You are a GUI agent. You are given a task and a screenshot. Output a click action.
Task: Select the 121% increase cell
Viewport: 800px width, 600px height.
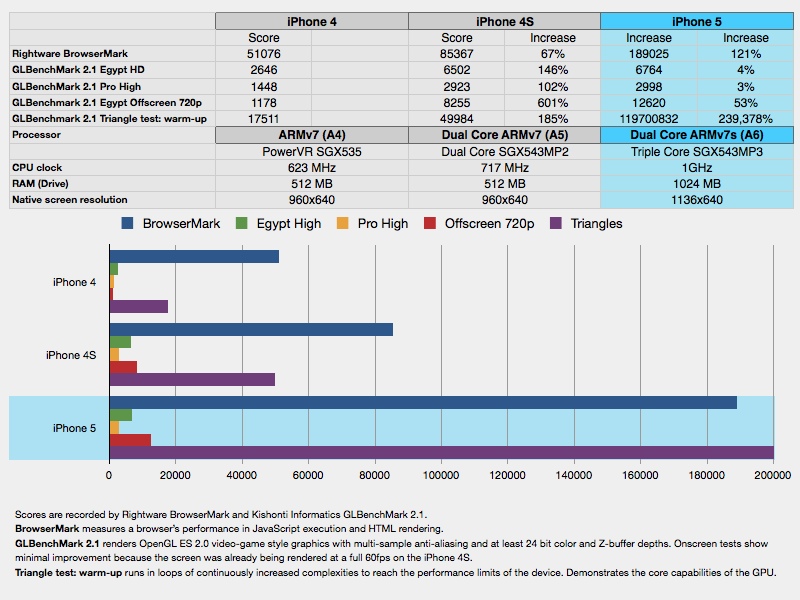point(745,54)
